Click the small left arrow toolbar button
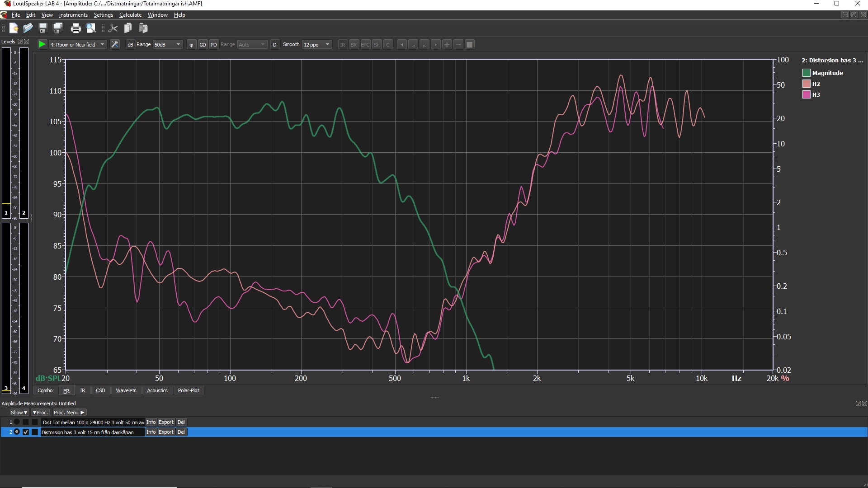Image resolution: width=868 pixels, height=488 pixels. click(413, 44)
